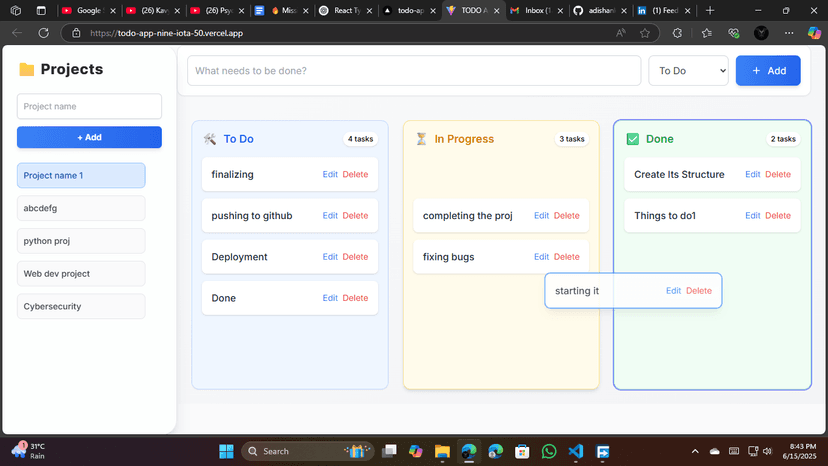
Task: Switch to the React Ty tab
Action: click(346, 10)
